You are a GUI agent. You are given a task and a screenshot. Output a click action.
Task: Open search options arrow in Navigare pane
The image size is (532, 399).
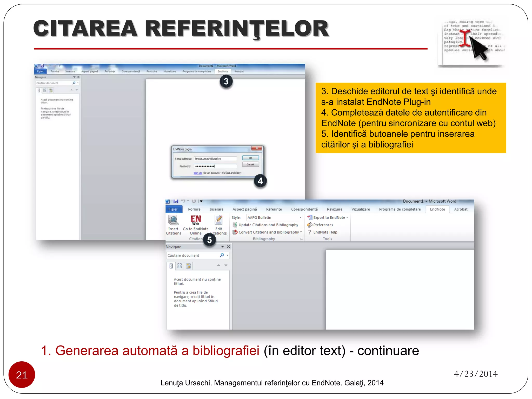(x=228, y=255)
